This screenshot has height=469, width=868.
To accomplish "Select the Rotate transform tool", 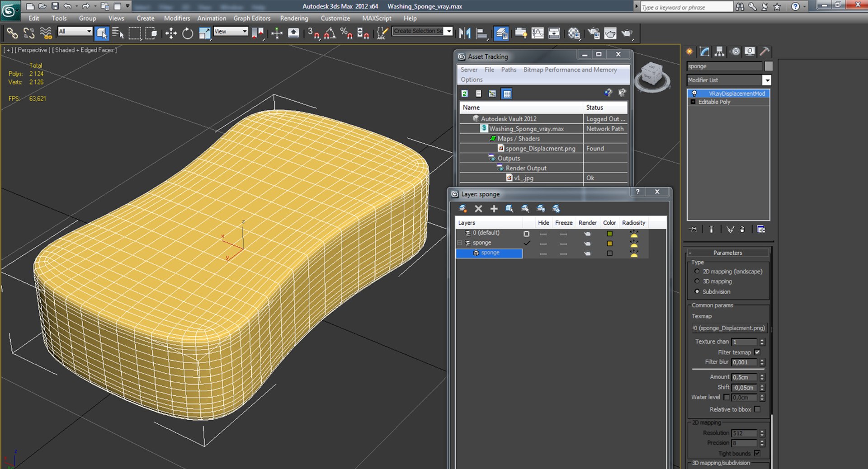I will (188, 33).
